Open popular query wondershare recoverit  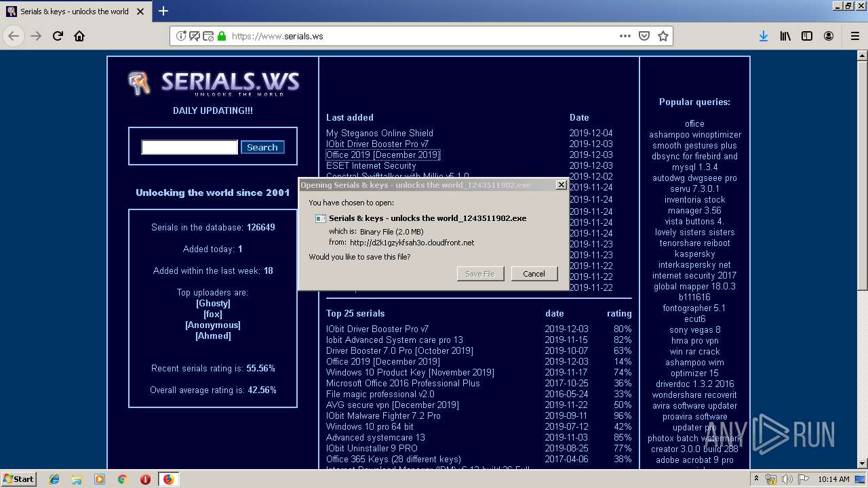[694, 394]
